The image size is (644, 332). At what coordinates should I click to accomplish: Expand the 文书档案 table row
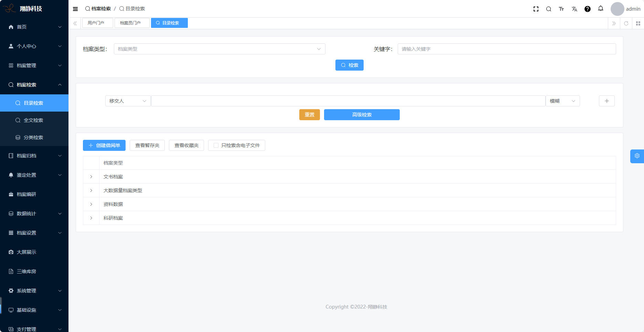(91, 177)
